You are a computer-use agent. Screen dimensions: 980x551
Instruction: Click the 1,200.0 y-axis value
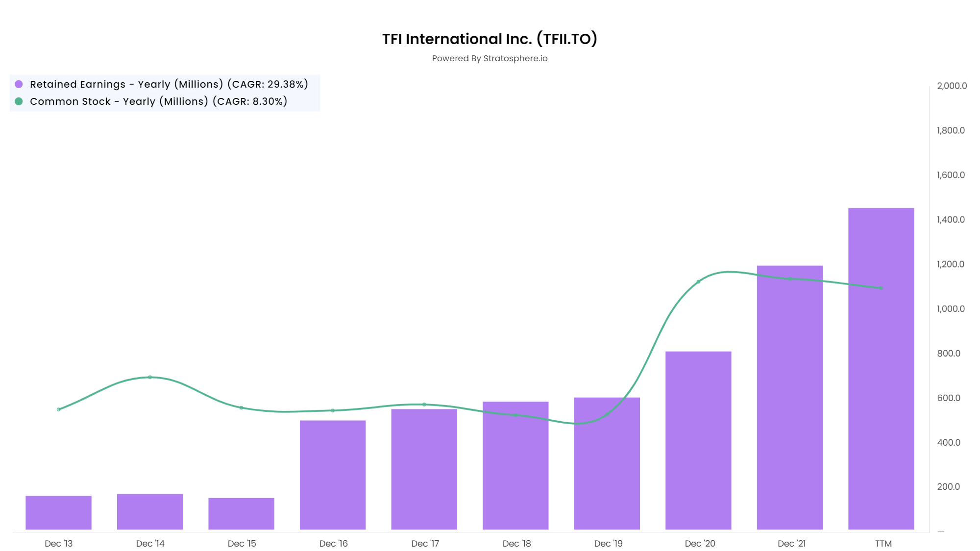[x=951, y=264]
